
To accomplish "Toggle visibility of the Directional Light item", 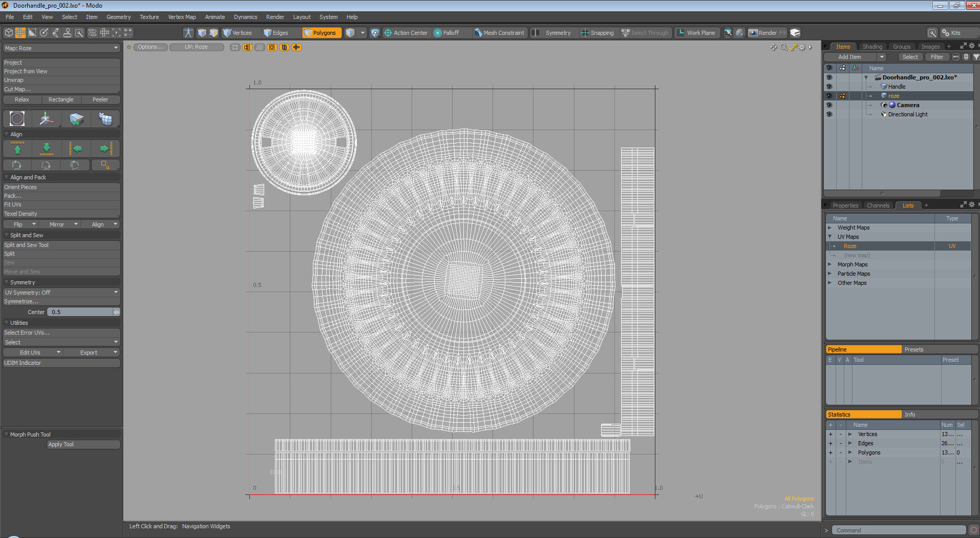I will [x=829, y=114].
